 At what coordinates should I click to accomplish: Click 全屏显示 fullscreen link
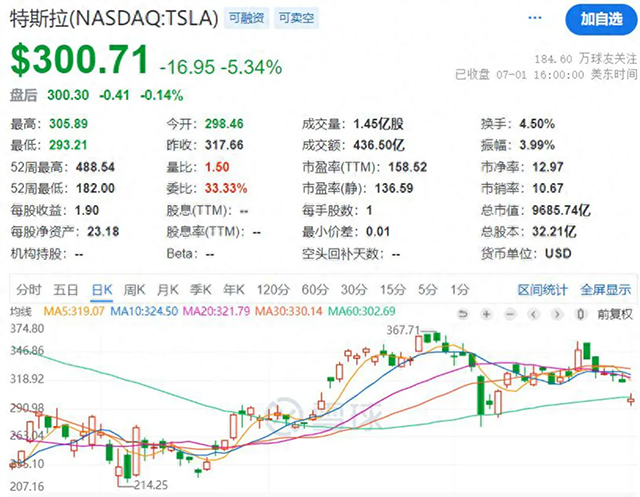[x=606, y=290]
